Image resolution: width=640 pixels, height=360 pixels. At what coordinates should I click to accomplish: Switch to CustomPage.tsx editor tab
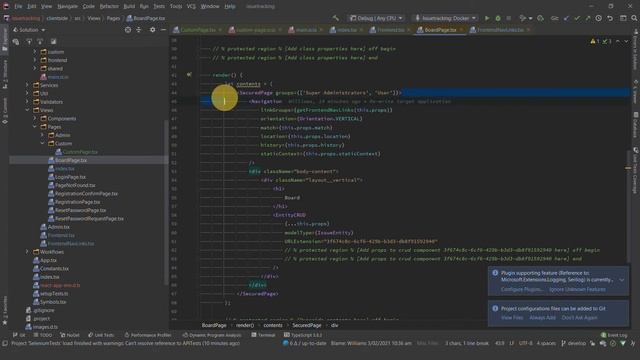click(198, 30)
